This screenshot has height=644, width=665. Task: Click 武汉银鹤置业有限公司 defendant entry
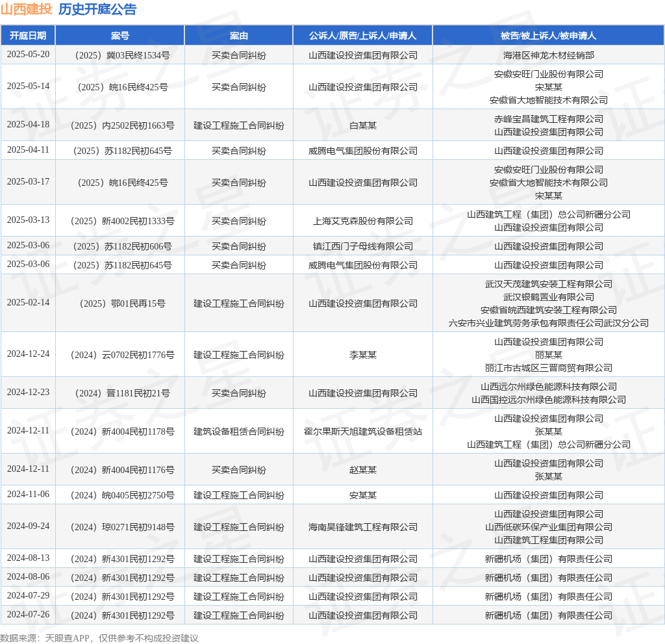(x=548, y=297)
